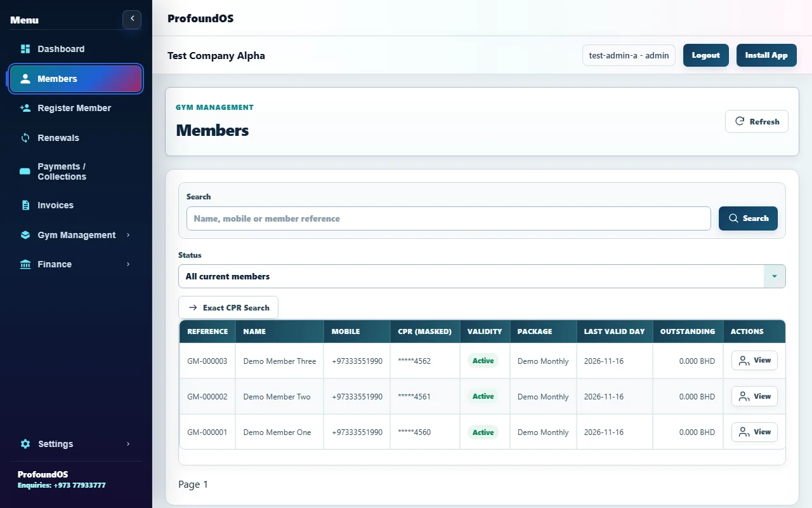
Task: Click the Page 1 pagination text
Action: 193,485
